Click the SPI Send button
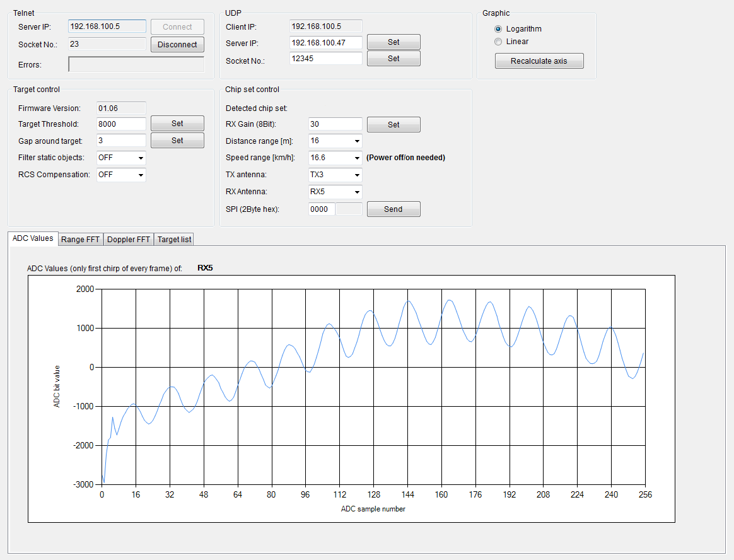Screen dimensions: 734x560 [393, 209]
